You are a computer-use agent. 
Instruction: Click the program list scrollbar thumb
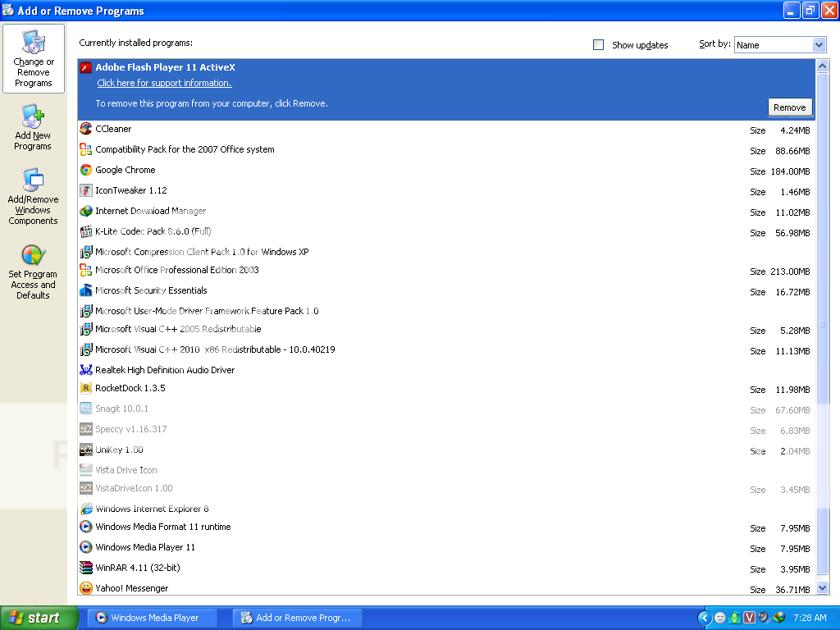tap(822, 323)
